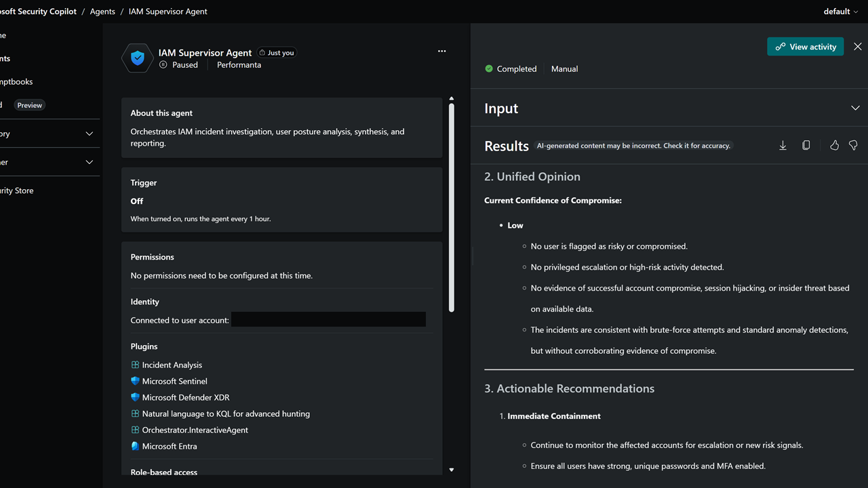Open the View activity button
This screenshot has height=488, width=868.
(806, 47)
